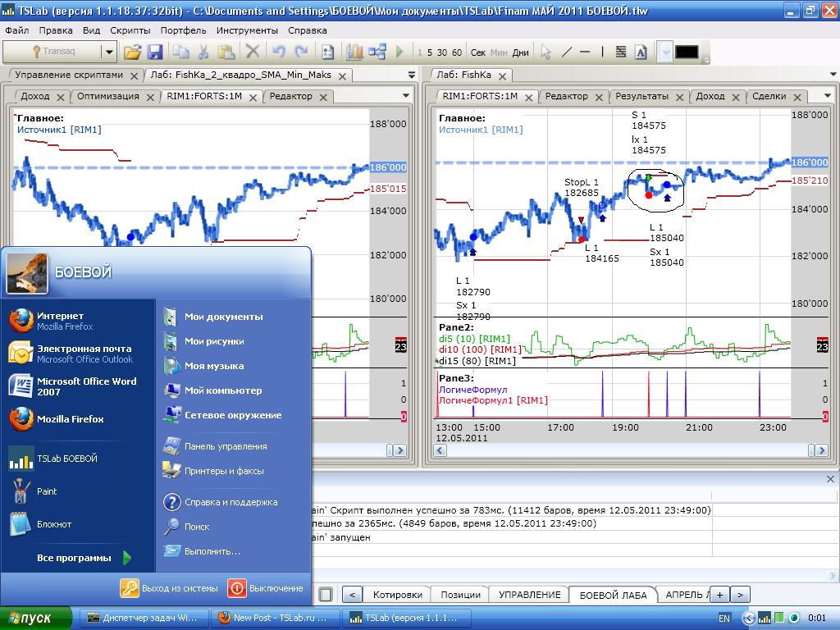Image resolution: width=840 pixels, height=630 pixels.
Task: Open Все программы list
Action: point(74,558)
